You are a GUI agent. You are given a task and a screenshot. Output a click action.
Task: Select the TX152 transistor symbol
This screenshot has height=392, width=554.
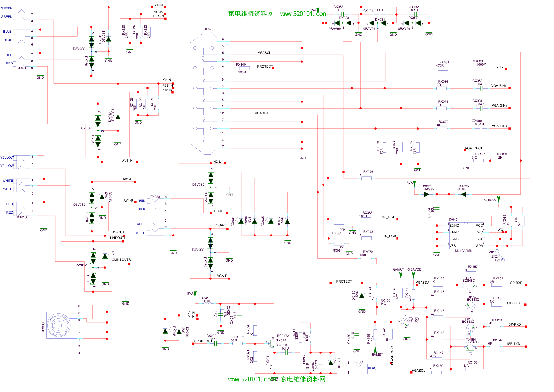(x=471, y=306)
